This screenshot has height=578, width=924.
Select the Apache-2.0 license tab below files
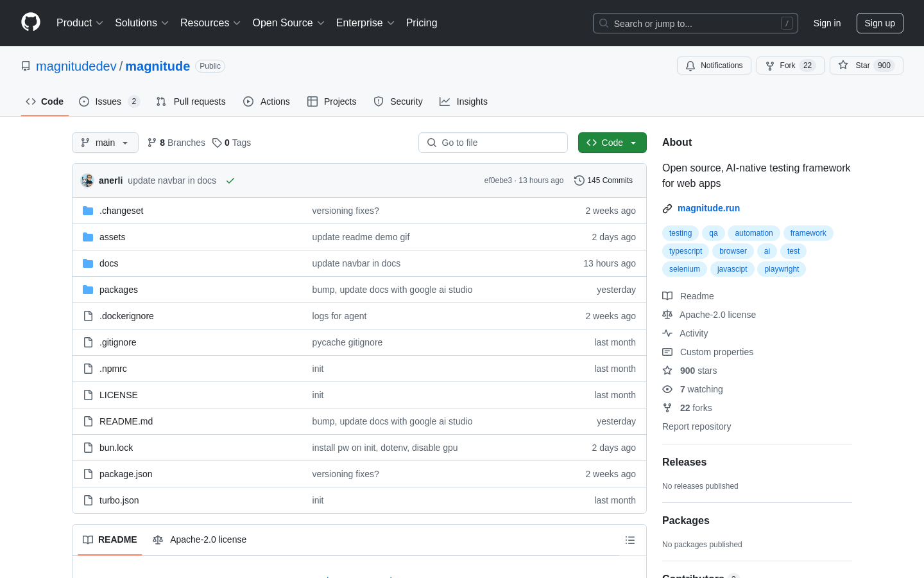click(x=200, y=539)
